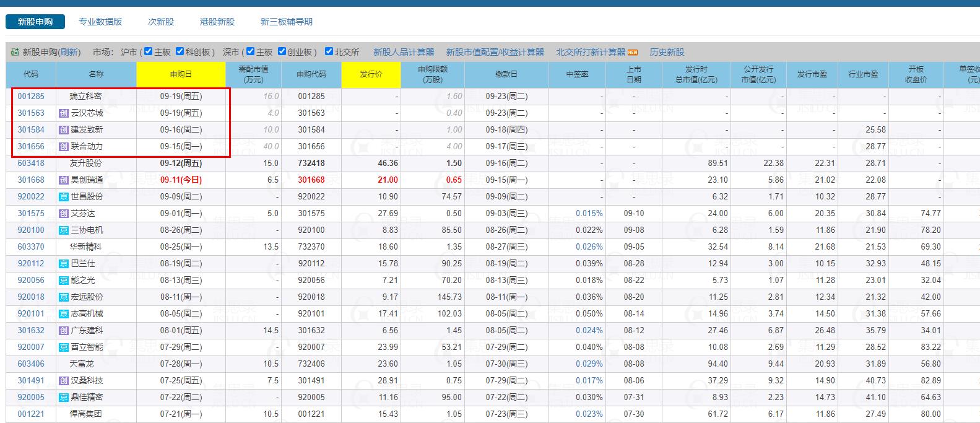Open the 港股新股 tab
The image size is (980, 423).
[217, 22]
